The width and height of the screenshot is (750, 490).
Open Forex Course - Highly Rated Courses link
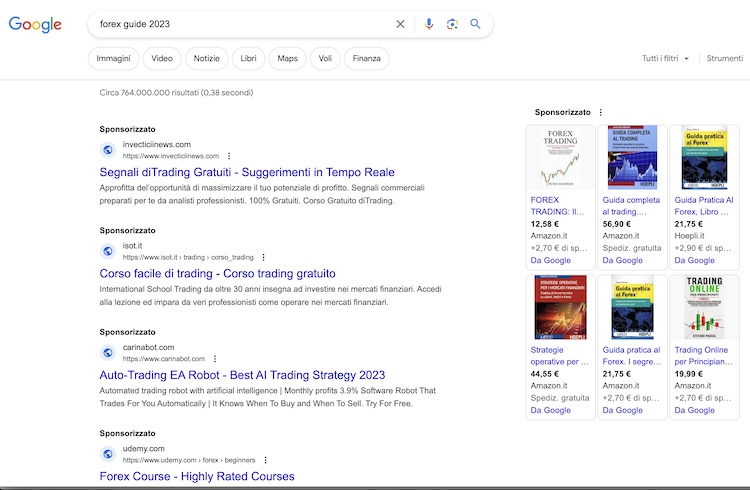[x=197, y=477]
